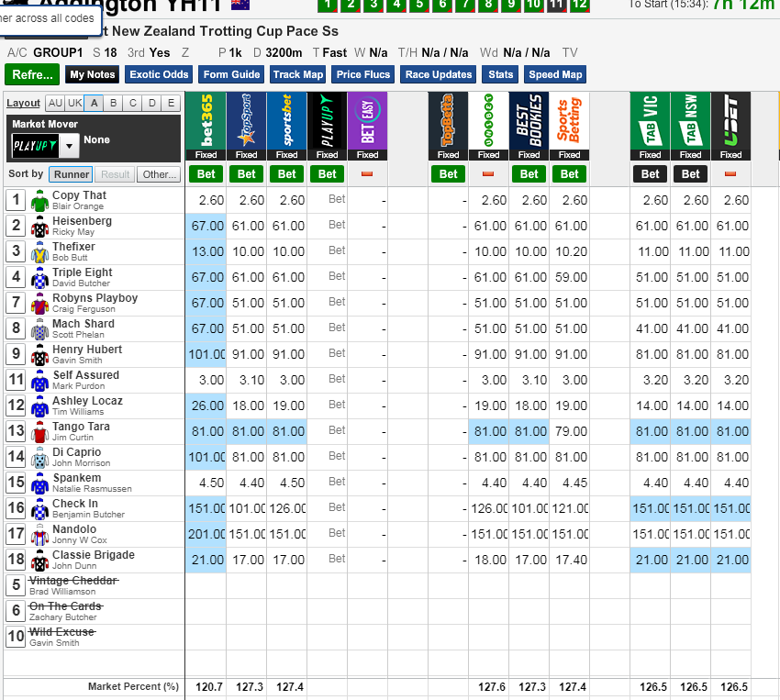
Task: Sort runners by Result
Action: pos(115,174)
